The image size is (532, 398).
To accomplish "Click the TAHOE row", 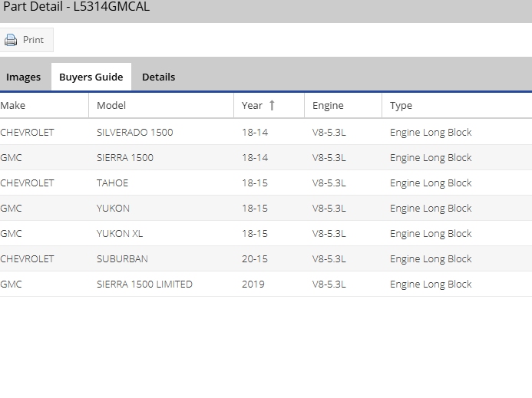I will click(113, 183).
